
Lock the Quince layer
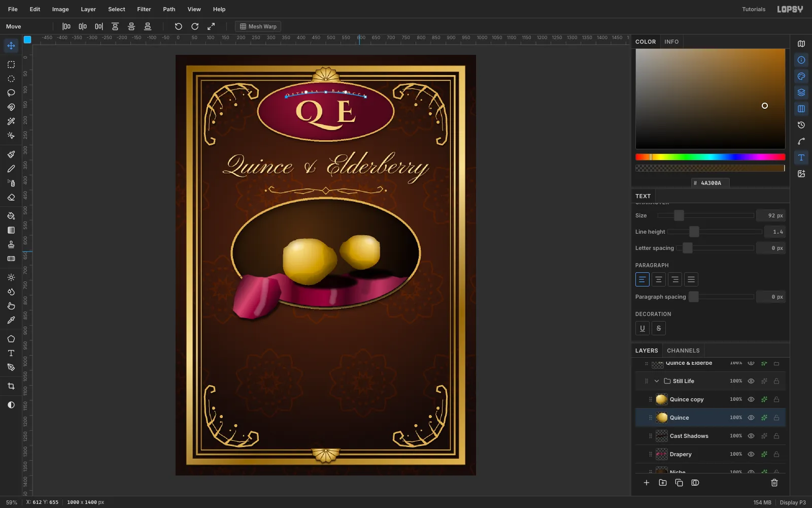pos(776,418)
